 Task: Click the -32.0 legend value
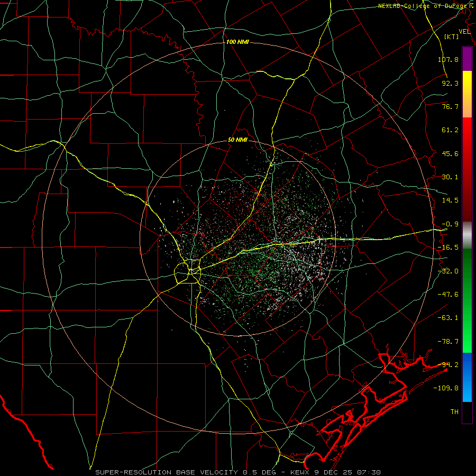448,271
